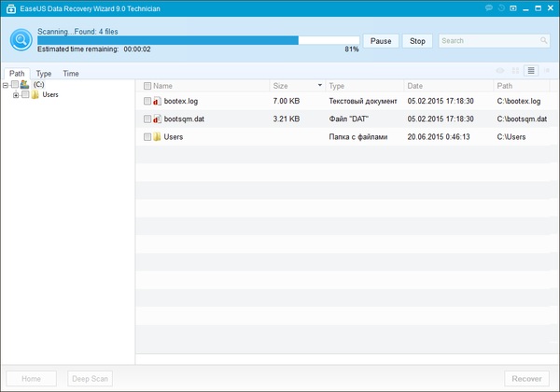
Task: Switch to thumbnail grid view
Action: [x=515, y=71]
